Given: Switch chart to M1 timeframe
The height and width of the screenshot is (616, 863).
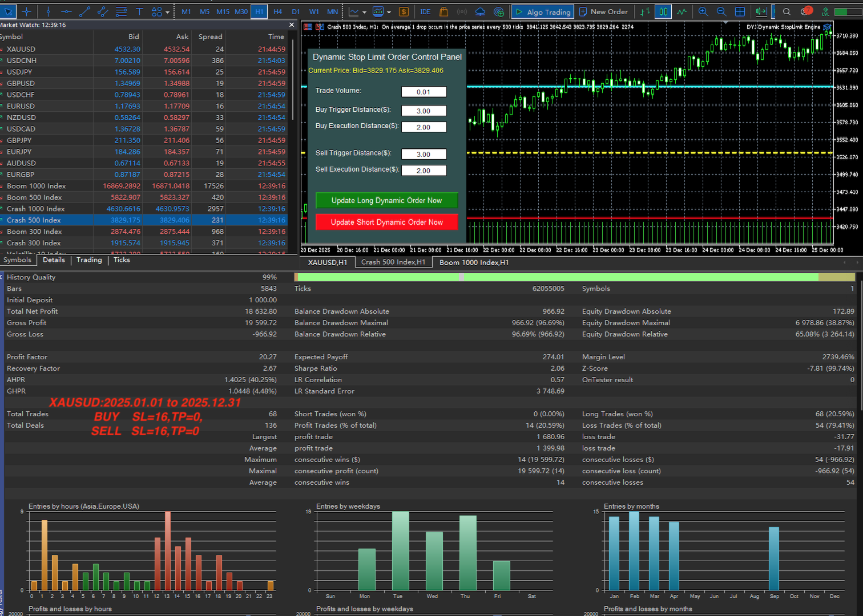Looking at the screenshot, I should (186, 11).
